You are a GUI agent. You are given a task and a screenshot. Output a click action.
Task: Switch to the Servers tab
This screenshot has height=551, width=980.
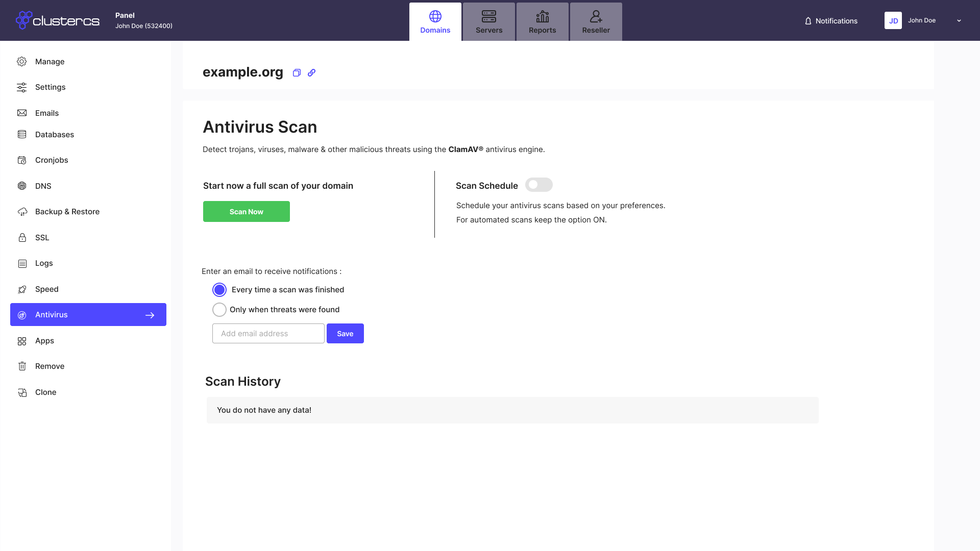click(x=489, y=22)
